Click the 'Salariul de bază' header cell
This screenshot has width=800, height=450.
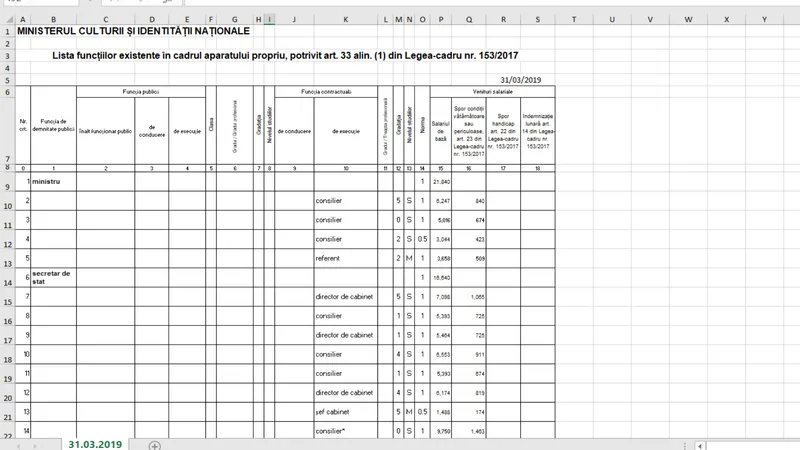(x=441, y=131)
